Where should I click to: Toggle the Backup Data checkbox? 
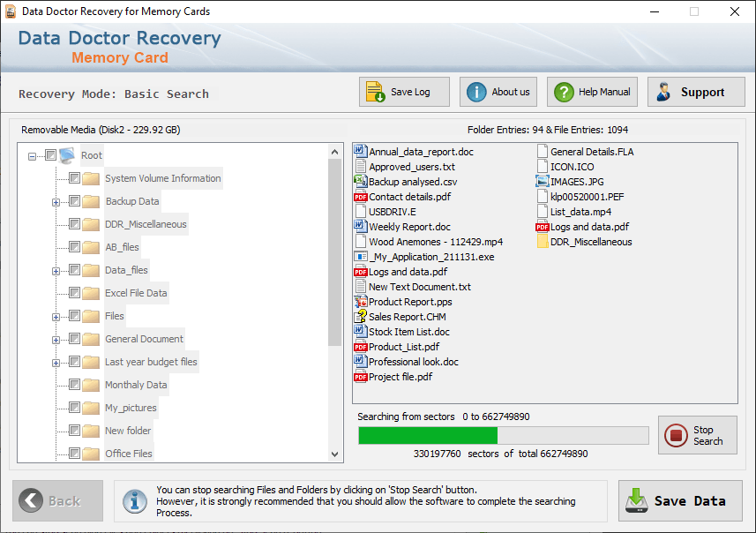[x=74, y=200]
